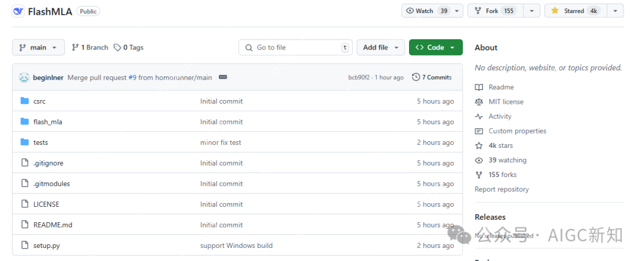This screenshot has height=261, width=644.
Task: Open the 0 Tags link
Action: [129, 48]
